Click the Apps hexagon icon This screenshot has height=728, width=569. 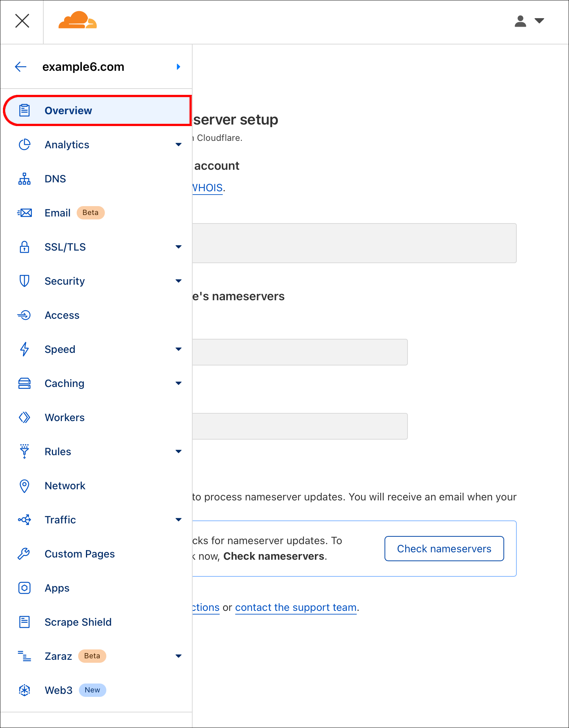pyautogui.click(x=24, y=588)
